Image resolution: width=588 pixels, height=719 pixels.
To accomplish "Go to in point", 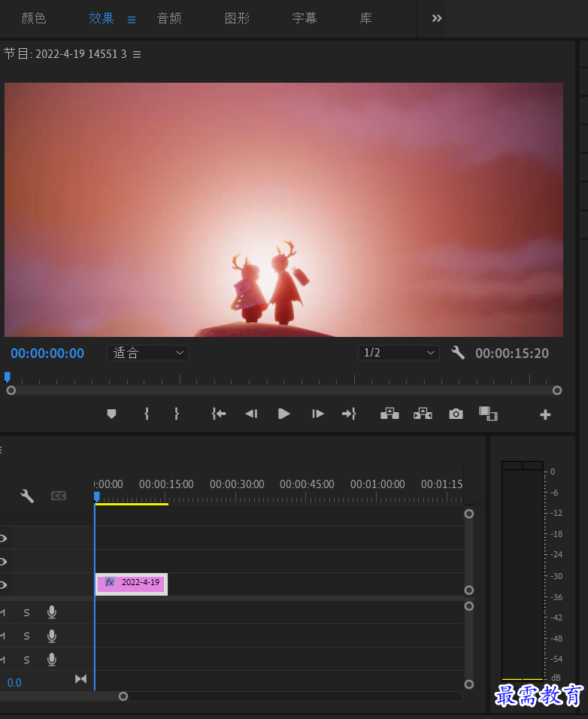I will tap(219, 414).
